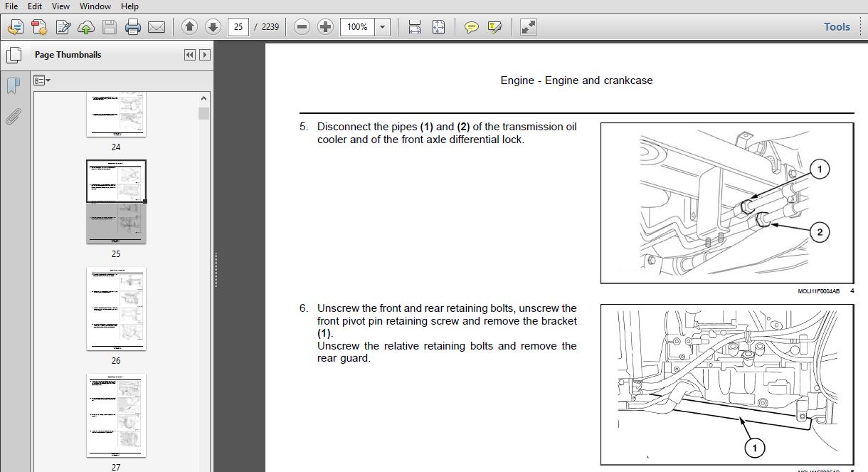The height and width of the screenshot is (472, 868).
Task: Switch to read mode with arrows icon
Action: (x=528, y=27)
